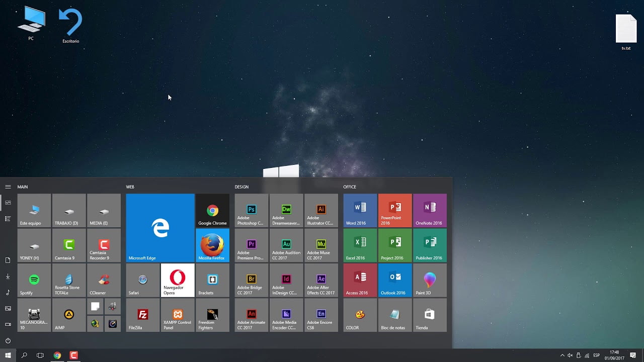Viewport: 644px width, 362px height.
Task: Launch Adobe InDesign CC tile
Action: (286, 280)
